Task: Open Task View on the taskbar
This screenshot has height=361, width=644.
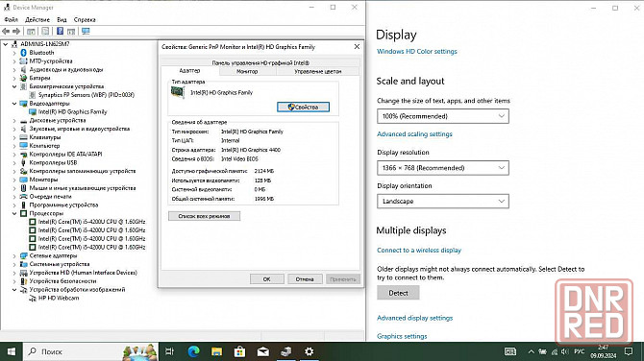Action: coord(169,351)
